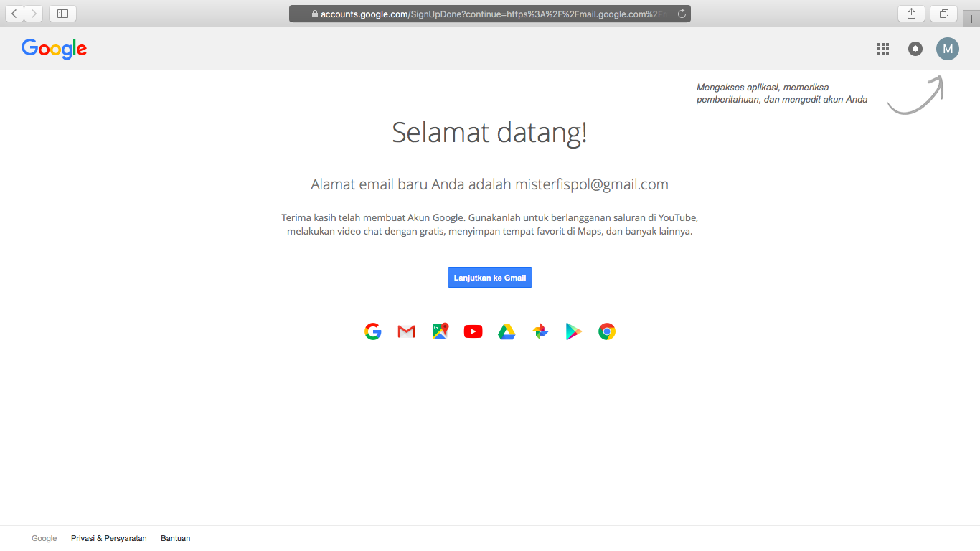This screenshot has width=980, height=551.
Task: Click the YouTube icon
Action: [473, 331]
